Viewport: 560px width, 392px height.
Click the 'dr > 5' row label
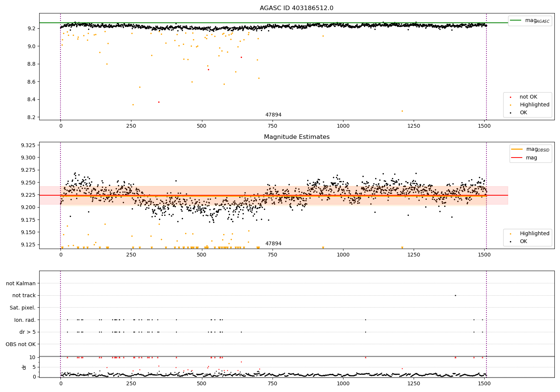[x=28, y=332]
